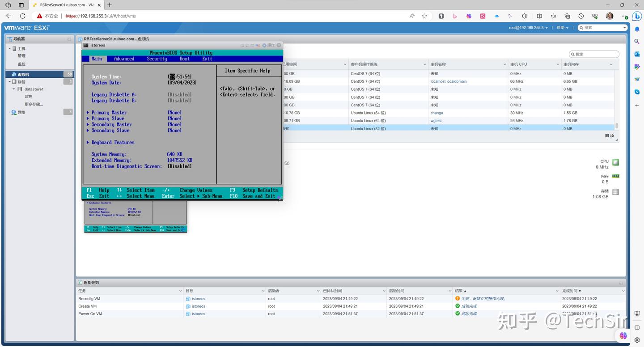This screenshot has height=347, width=644.
Task: Click the 虚拟机 icon in navigator
Action: pos(14,74)
